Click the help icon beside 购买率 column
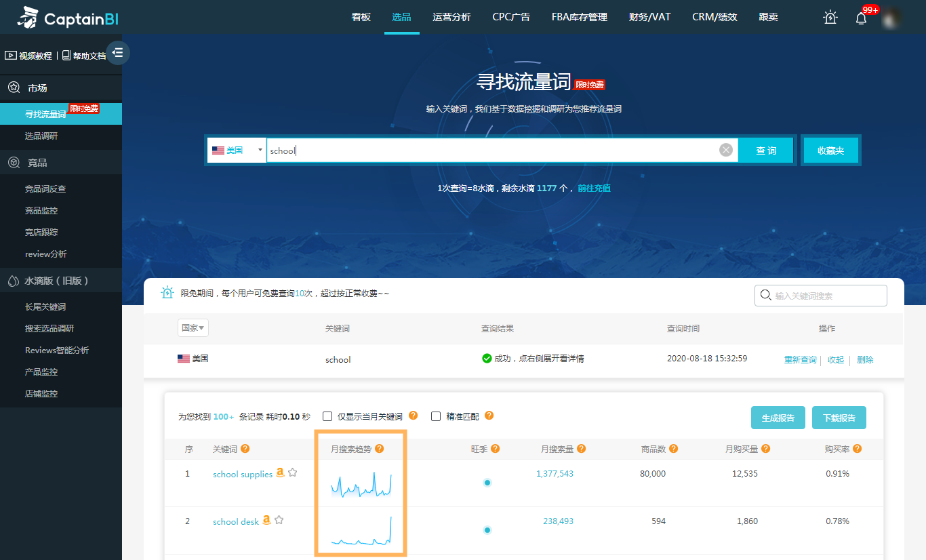The height and width of the screenshot is (560, 926). pos(858,449)
